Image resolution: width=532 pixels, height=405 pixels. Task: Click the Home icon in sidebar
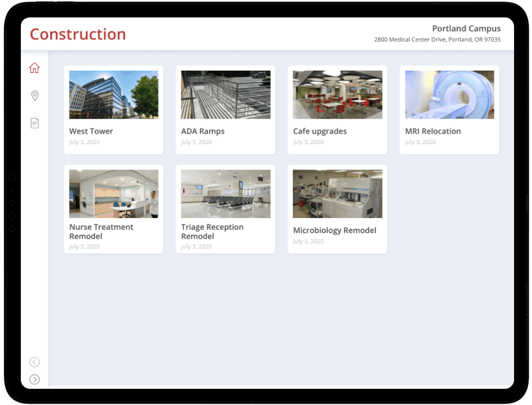(34, 68)
